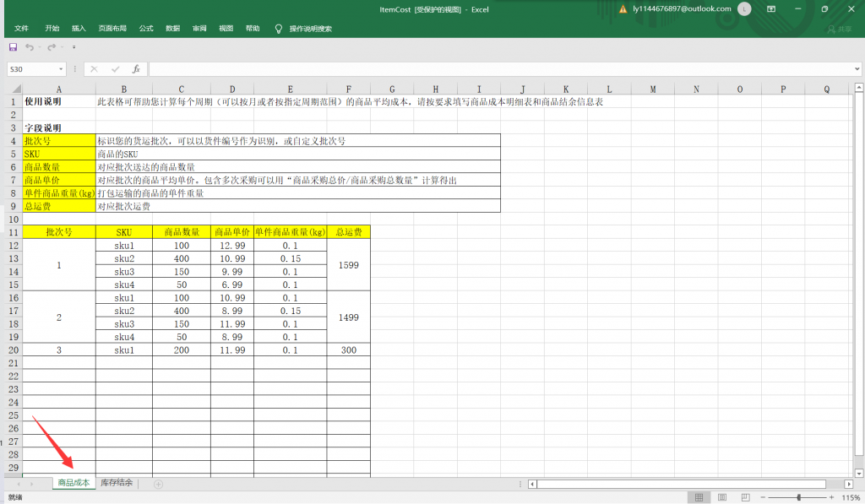The width and height of the screenshot is (865, 504).
Task: Click the cell showing 1499
Action: point(349,317)
